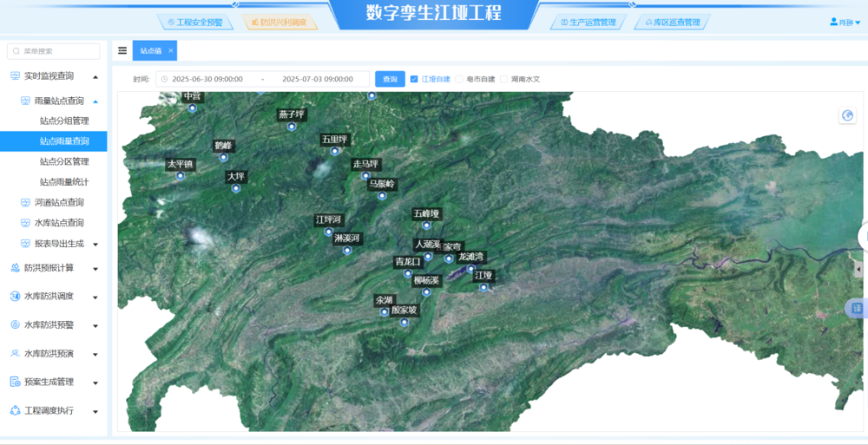The image size is (868, 445).
Task: Click the start date-time field
Action: (x=208, y=79)
